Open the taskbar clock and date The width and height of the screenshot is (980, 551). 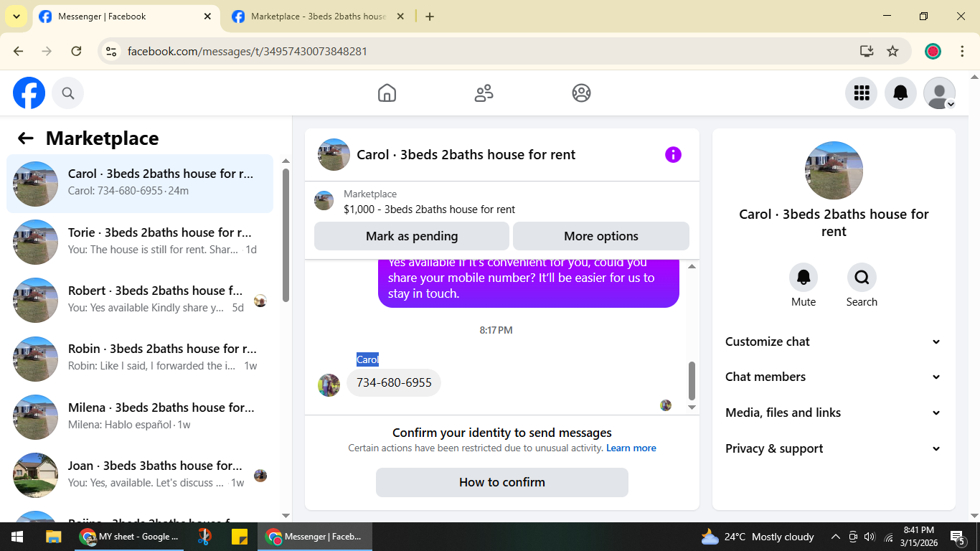point(919,537)
